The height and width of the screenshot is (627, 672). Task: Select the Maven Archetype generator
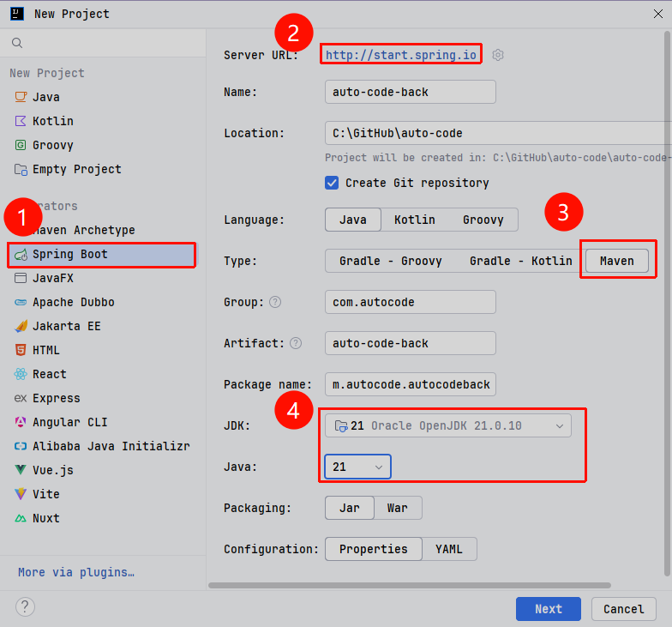click(103, 230)
